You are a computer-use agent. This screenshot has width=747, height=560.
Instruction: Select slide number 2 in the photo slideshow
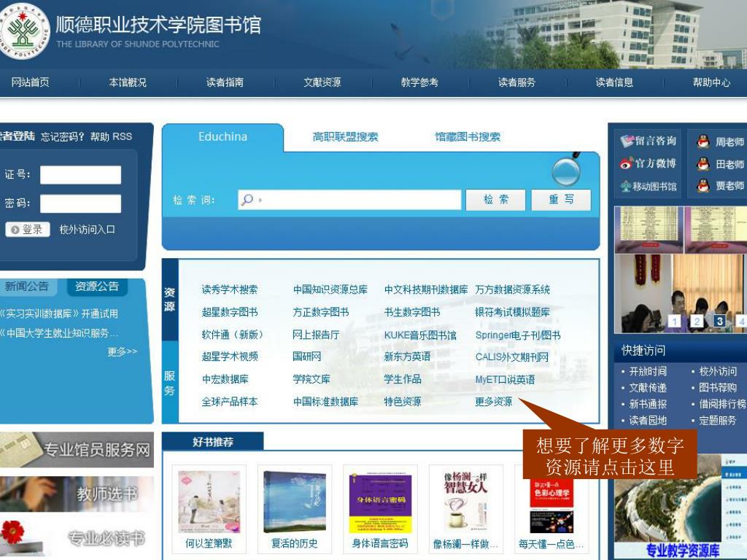coord(697,322)
